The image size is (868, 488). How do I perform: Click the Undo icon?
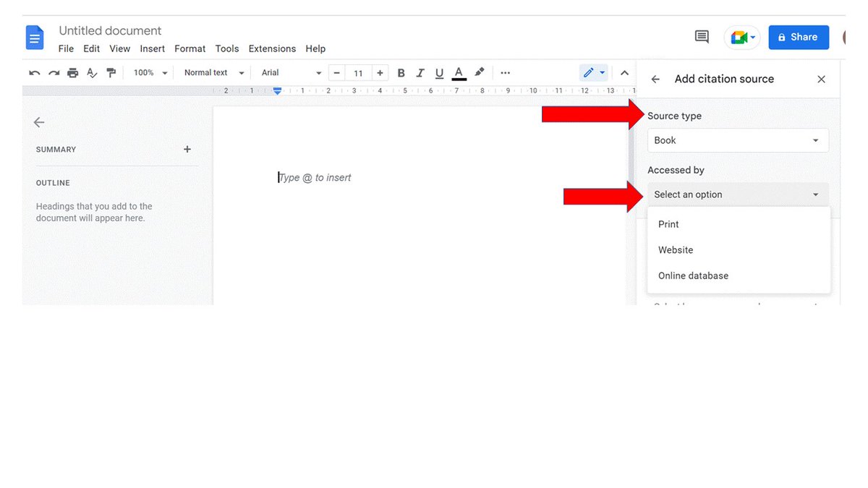pos(34,72)
